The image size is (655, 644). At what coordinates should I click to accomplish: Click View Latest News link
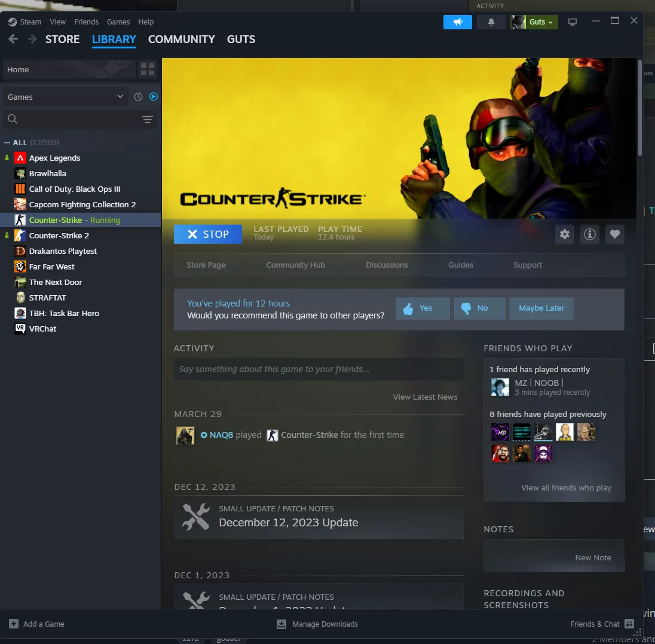coord(425,397)
